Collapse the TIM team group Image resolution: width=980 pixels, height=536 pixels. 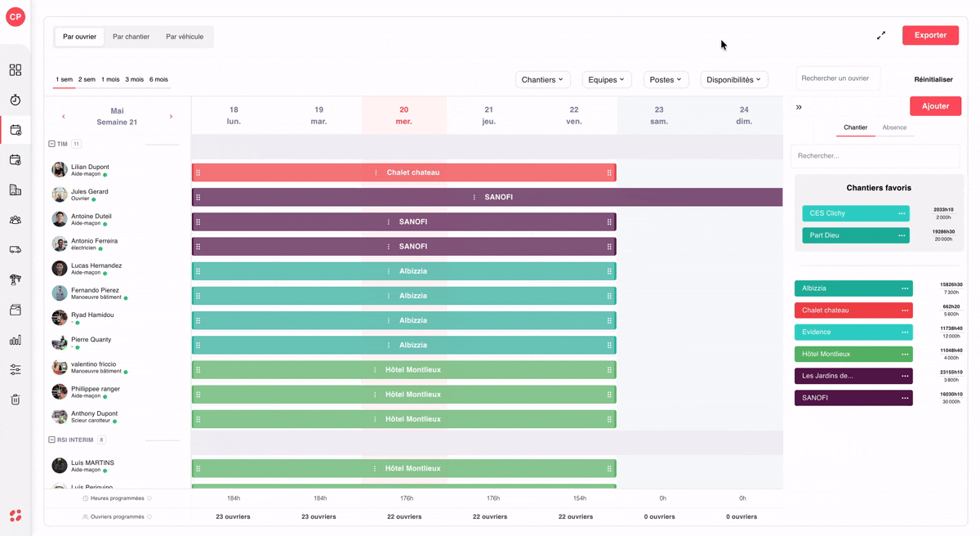click(x=51, y=144)
